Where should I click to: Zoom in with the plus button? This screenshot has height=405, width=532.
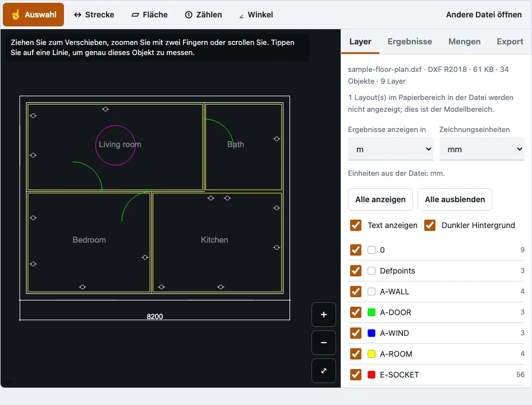coord(324,315)
